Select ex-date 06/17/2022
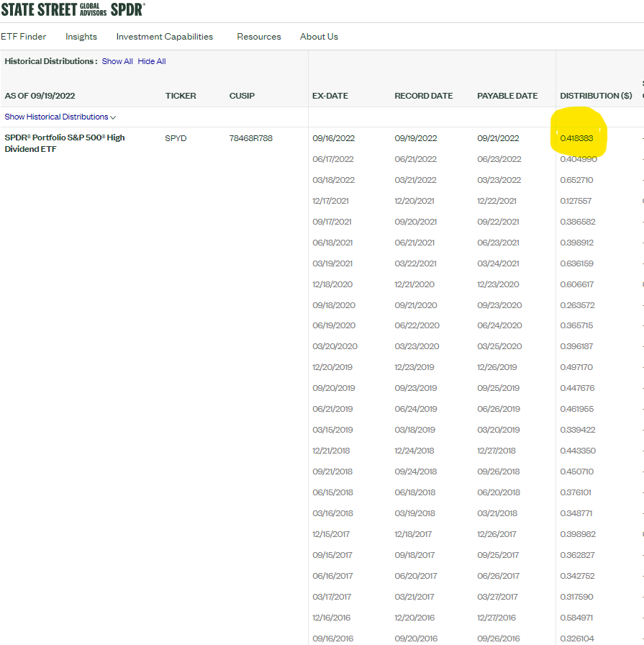The width and height of the screenshot is (644, 645). click(x=333, y=159)
